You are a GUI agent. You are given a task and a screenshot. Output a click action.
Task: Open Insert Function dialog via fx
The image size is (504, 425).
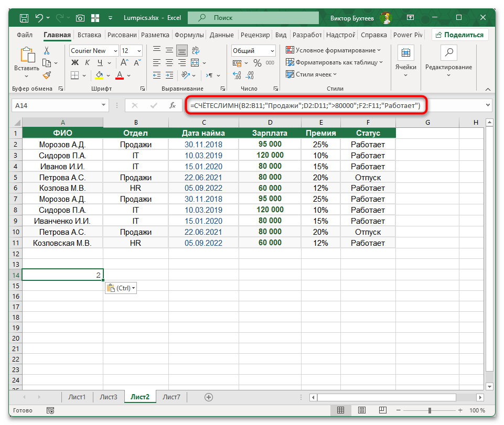point(173,105)
